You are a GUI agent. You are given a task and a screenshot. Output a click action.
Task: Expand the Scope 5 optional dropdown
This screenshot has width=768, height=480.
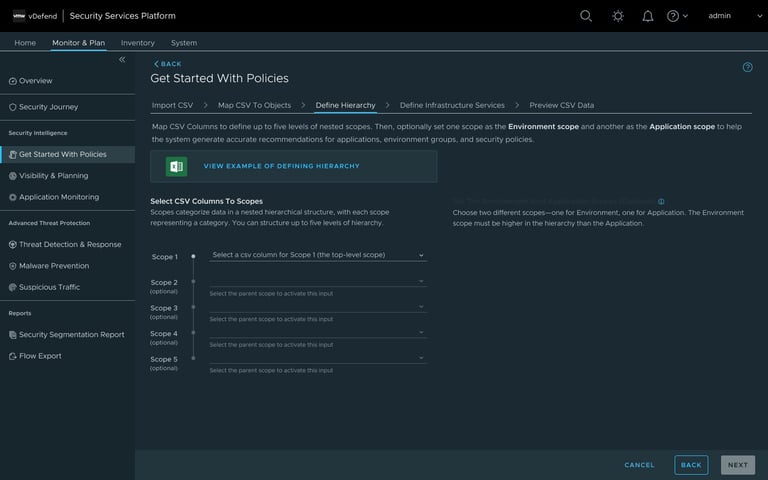[x=318, y=358]
